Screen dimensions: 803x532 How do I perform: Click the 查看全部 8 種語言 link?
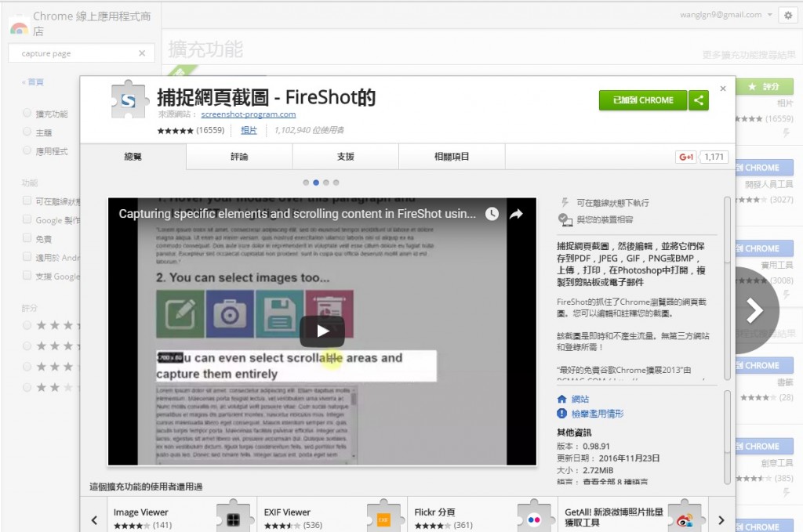coord(615,482)
